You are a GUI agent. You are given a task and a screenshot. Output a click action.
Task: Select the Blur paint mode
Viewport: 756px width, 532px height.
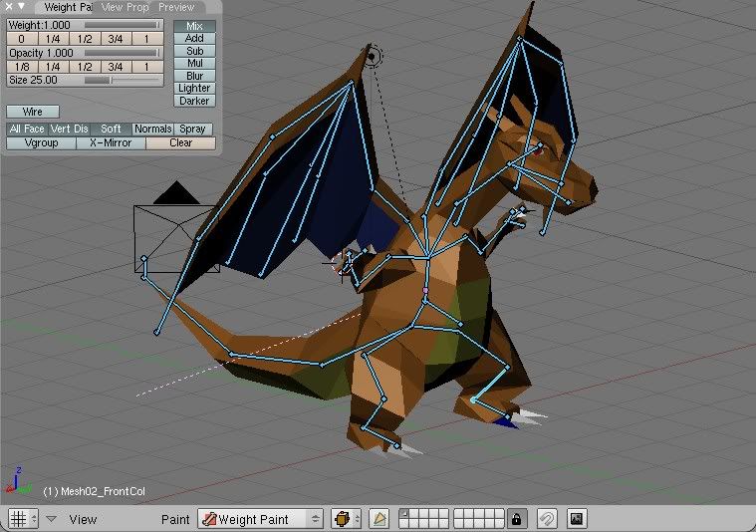point(194,76)
